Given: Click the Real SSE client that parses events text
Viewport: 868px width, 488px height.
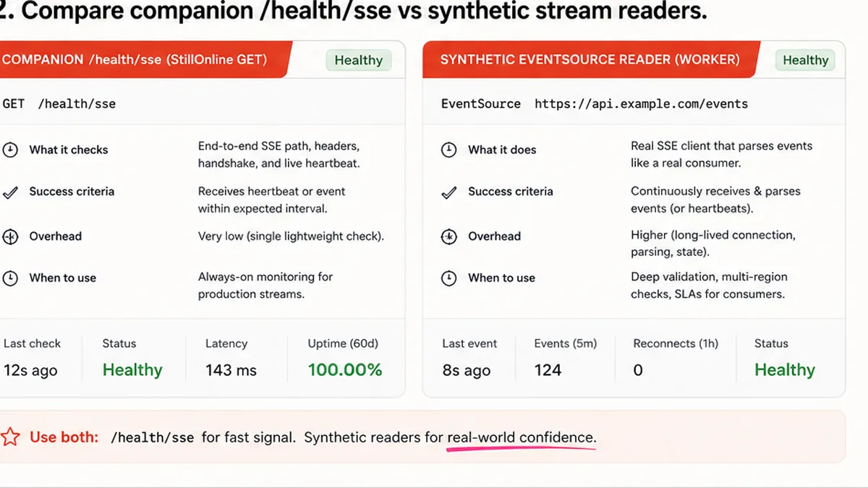Looking at the screenshot, I should (x=722, y=155).
